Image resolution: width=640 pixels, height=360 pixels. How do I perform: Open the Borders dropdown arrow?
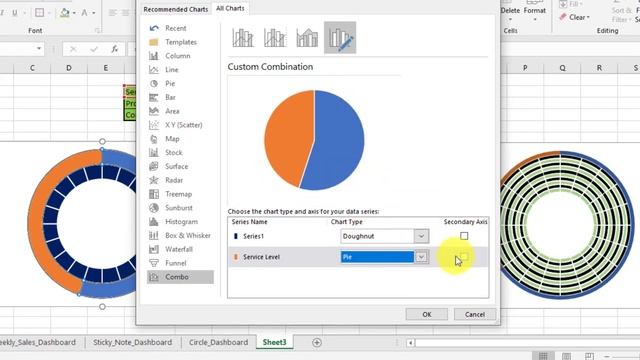pyautogui.click(x=49, y=13)
